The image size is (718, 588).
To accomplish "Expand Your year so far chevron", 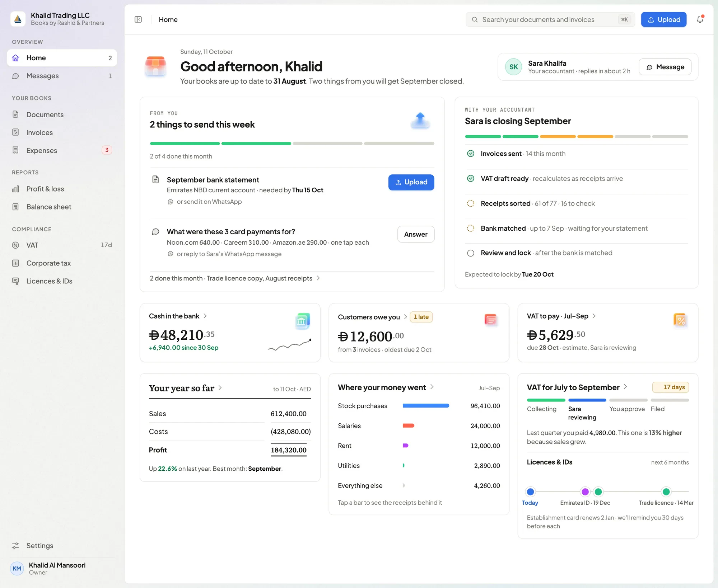I will tap(220, 387).
